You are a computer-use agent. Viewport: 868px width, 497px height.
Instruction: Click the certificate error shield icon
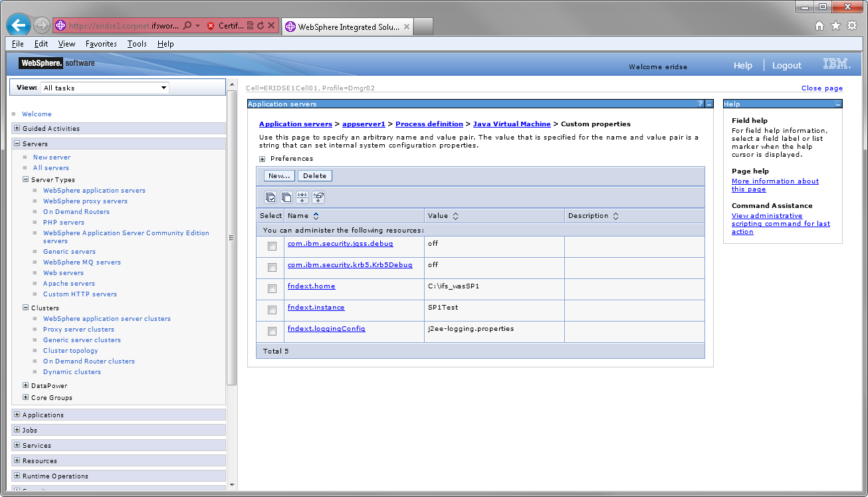coord(211,26)
